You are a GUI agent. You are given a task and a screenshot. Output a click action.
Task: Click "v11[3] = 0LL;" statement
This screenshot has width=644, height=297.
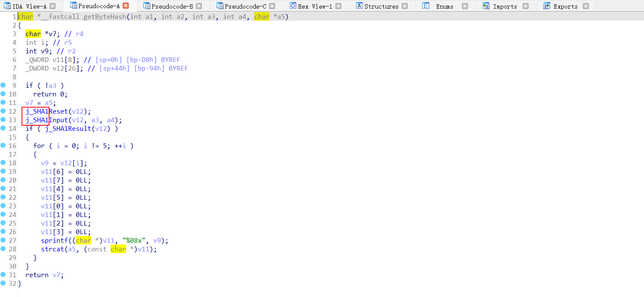click(66, 232)
